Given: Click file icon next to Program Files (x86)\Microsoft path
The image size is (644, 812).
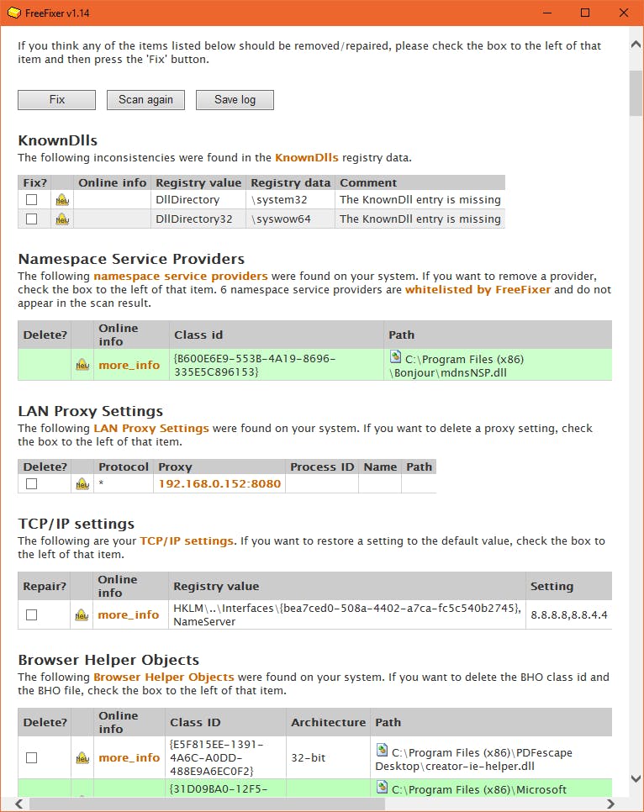Looking at the screenshot, I should pos(382,787).
